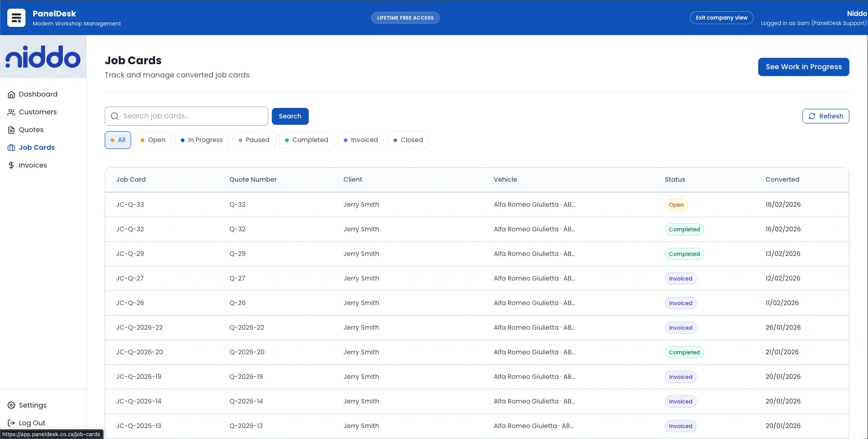Screen dimensions: 868x439
Task: Select the All status filter chip
Action: coord(117,140)
